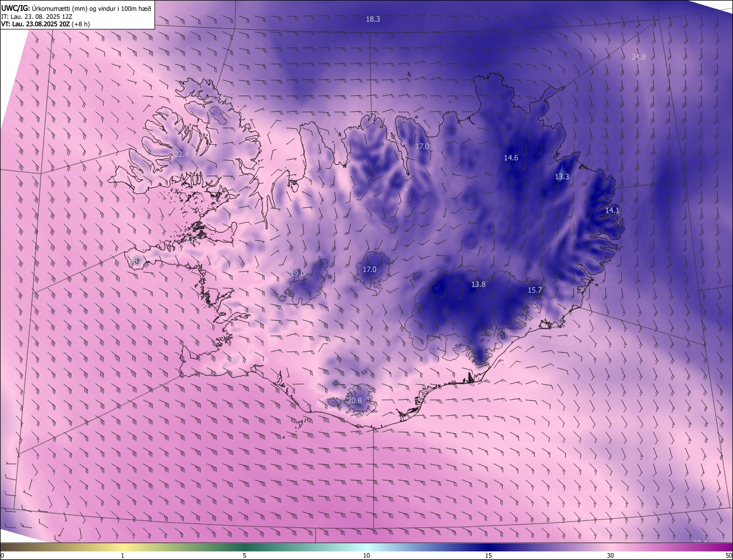733x560 pixels.
Task: Click the 13.8 value on Vatnajökull glacier
Action: (478, 284)
